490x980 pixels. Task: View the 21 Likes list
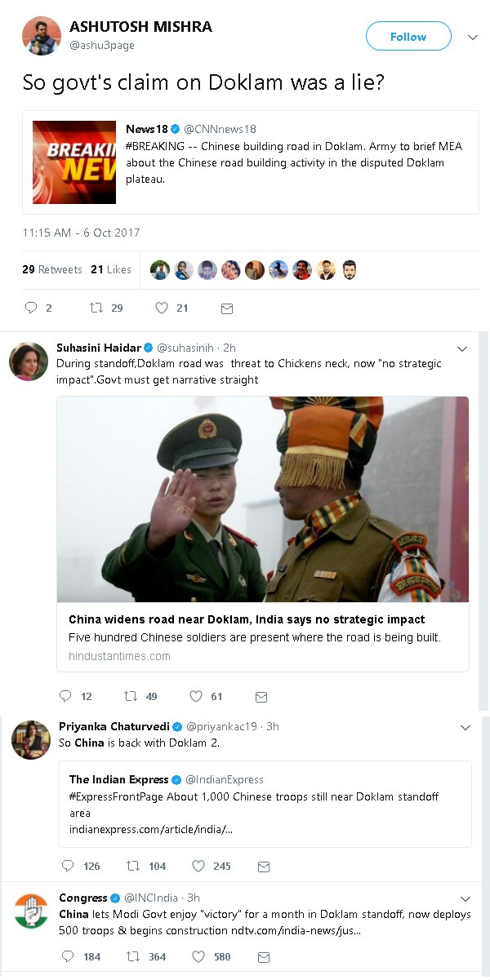[111, 269]
